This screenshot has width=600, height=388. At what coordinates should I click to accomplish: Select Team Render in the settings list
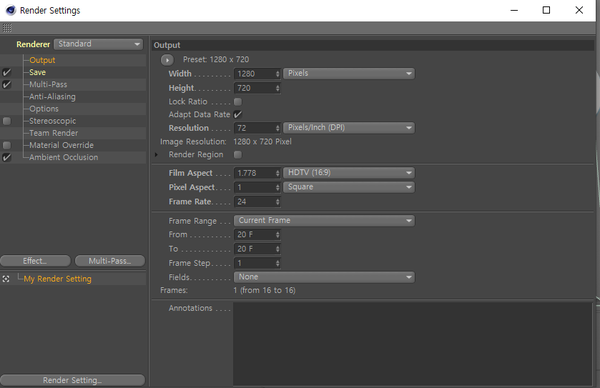coord(54,133)
